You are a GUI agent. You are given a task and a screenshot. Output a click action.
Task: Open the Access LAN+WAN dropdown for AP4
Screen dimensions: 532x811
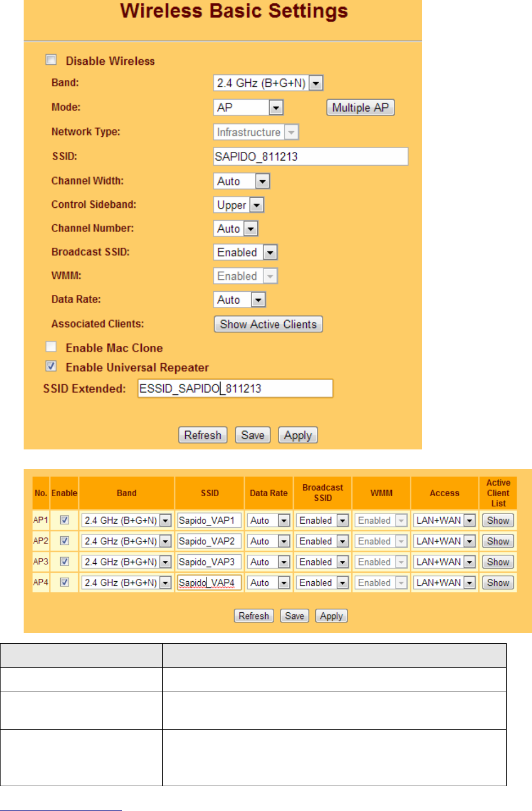(x=445, y=583)
